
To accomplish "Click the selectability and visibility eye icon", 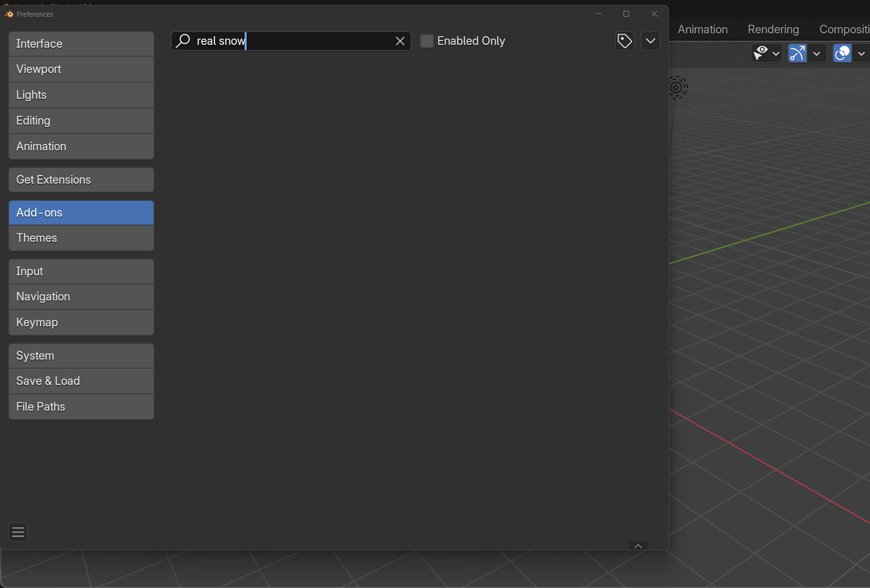I will point(761,53).
